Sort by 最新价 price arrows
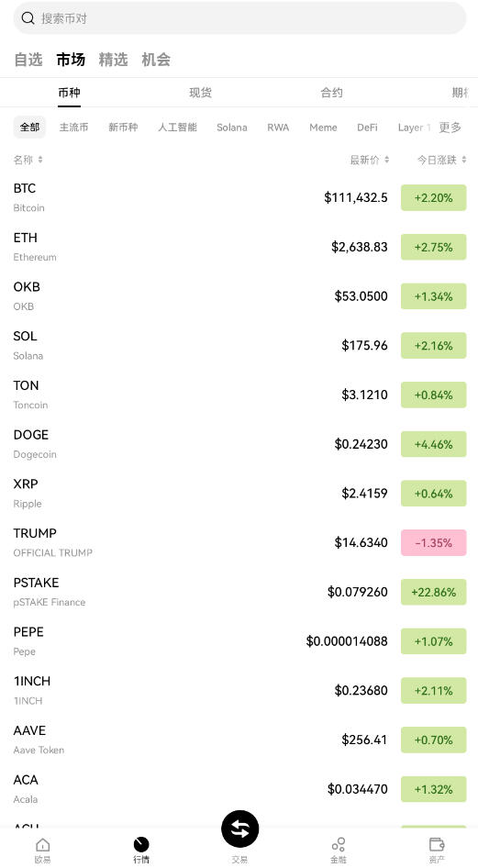 pos(387,160)
